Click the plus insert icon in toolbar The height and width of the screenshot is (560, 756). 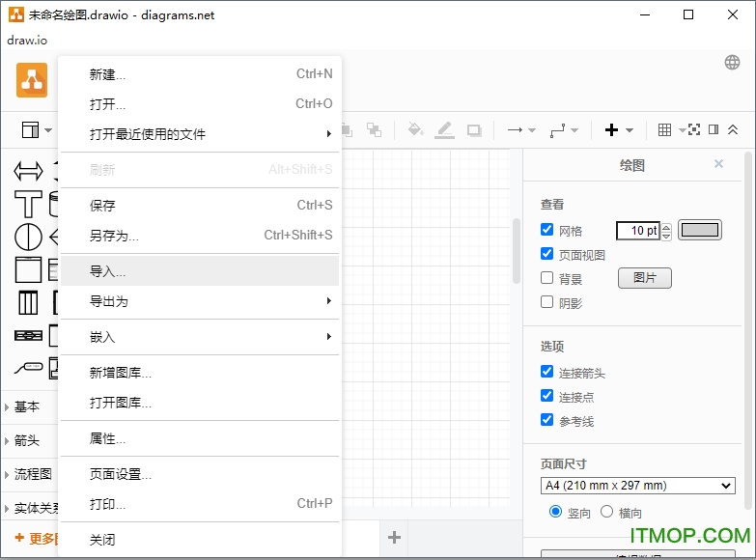[611, 129]
